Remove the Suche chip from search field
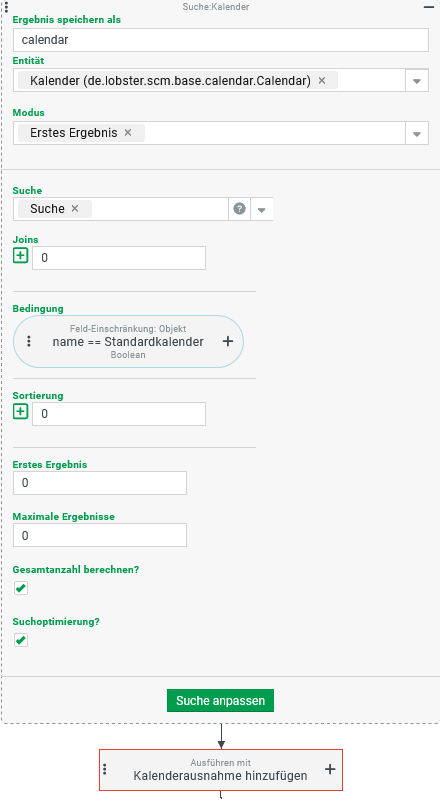This screenshot has width=440, height=806. click(x=75, y=209)
